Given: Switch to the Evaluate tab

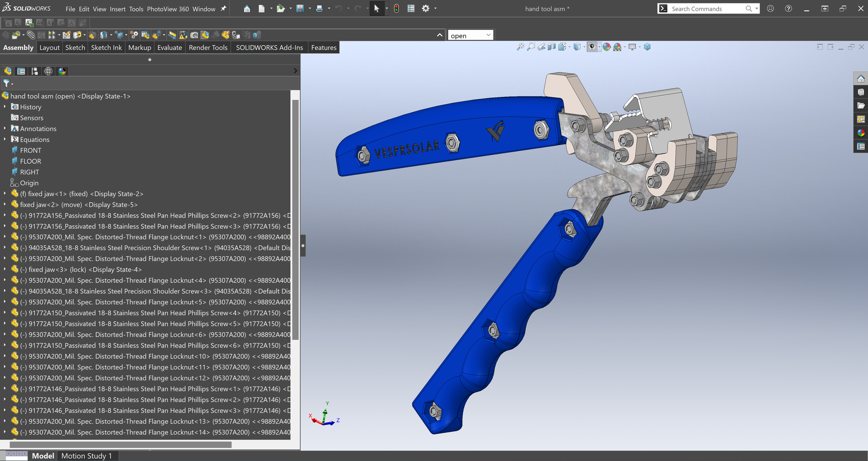Looking at the screenshot, I should click(x=169, y=48).
